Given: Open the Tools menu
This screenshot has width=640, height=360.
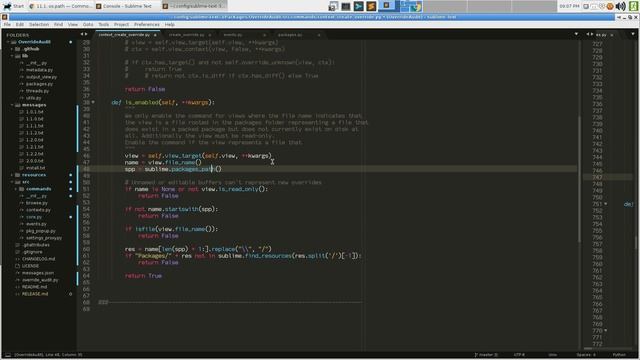Looking at the screenshot, I should (104, 24).
